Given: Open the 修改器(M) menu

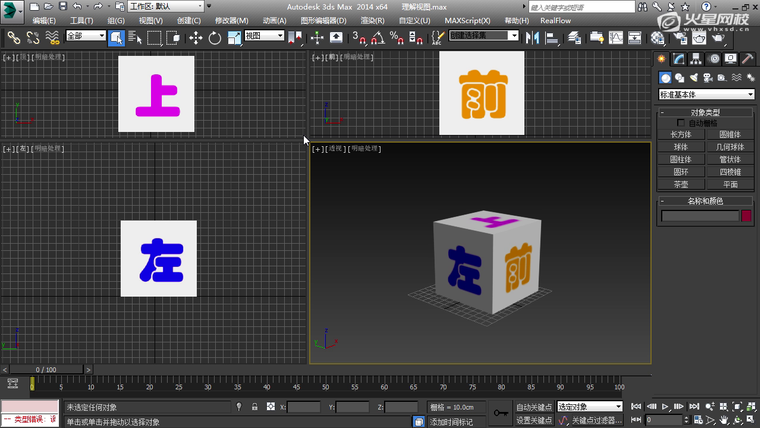Looking at the screenshot, I should click(232, 20).
